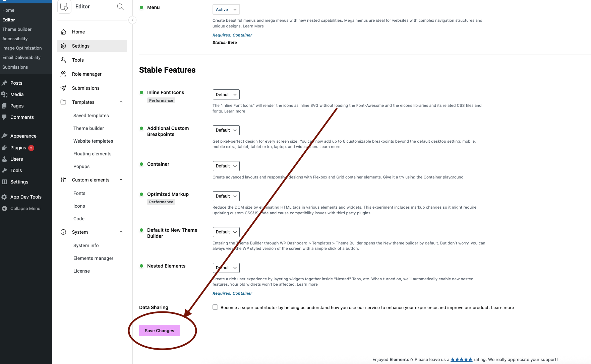Screen dimensions: 591x364
Task: Collapse the Templates section chevron
Action: click(x=121, y=102)
